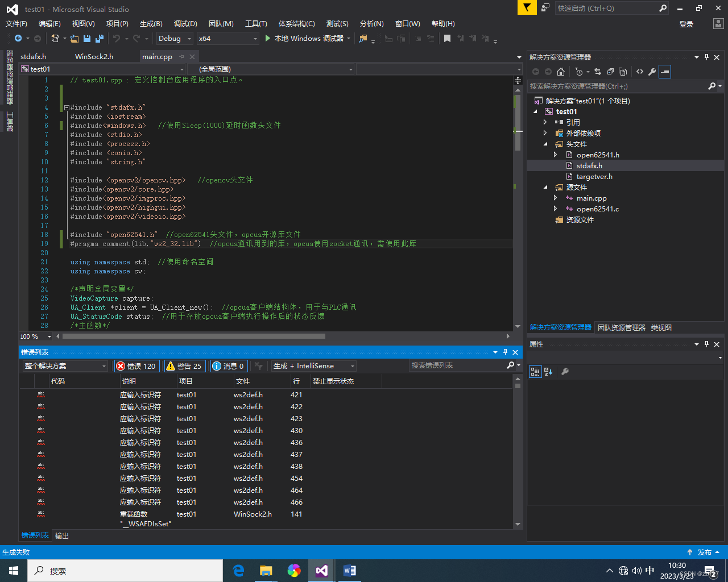
Task: Click the 登录 sign-in link
Action: click(x=686, y=24)
